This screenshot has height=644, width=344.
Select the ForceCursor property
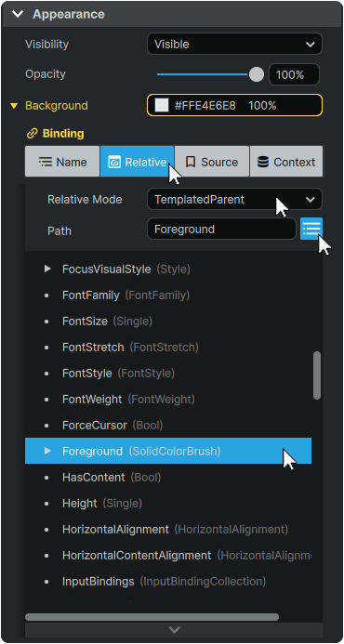point(168,425)
